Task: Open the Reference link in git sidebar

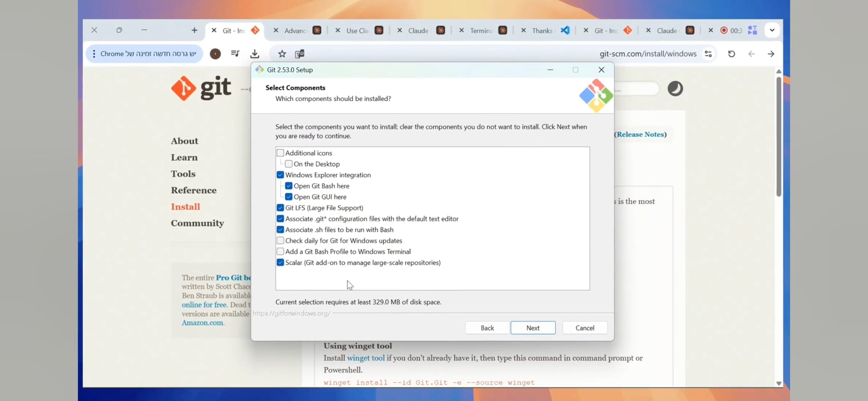Action: pos(194,190)
